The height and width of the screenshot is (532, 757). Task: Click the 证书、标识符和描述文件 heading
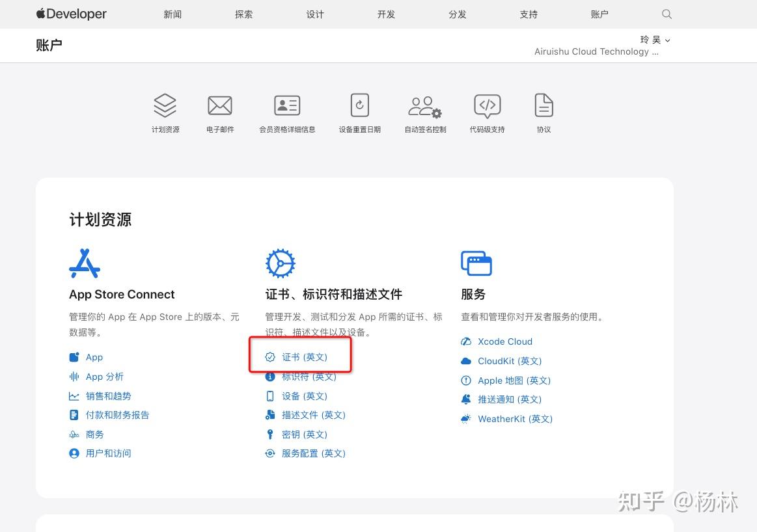click(x=334, y=294)
